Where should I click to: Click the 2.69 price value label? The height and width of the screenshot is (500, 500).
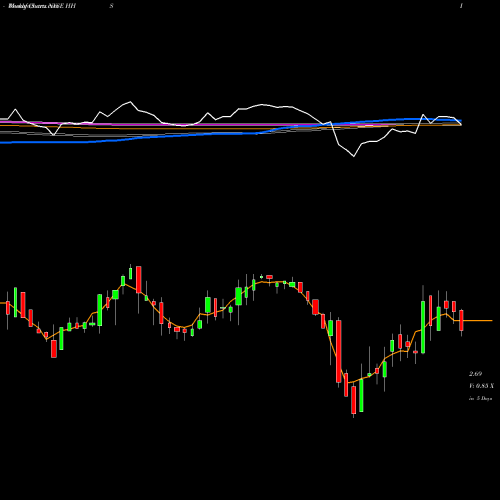(475, 374)
